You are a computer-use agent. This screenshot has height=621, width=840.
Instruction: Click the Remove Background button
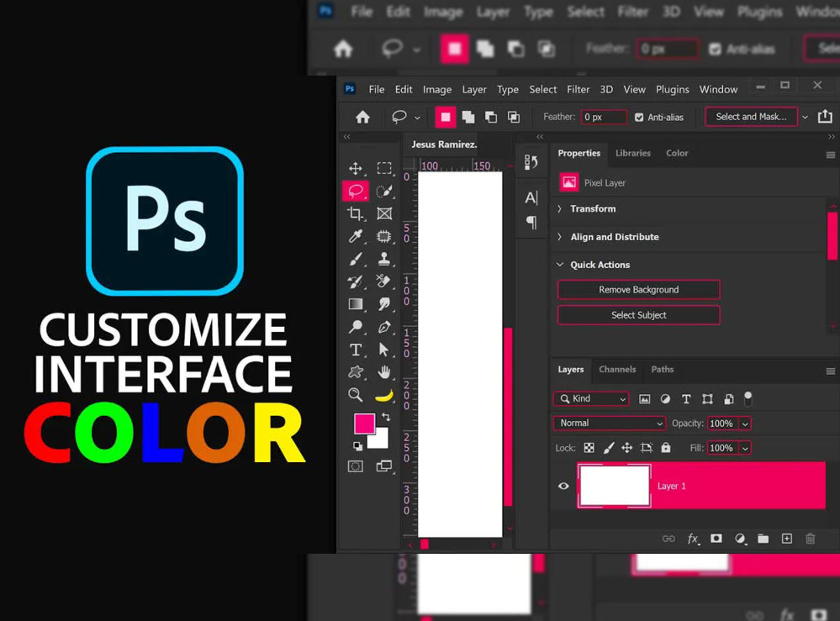(638, 290)
